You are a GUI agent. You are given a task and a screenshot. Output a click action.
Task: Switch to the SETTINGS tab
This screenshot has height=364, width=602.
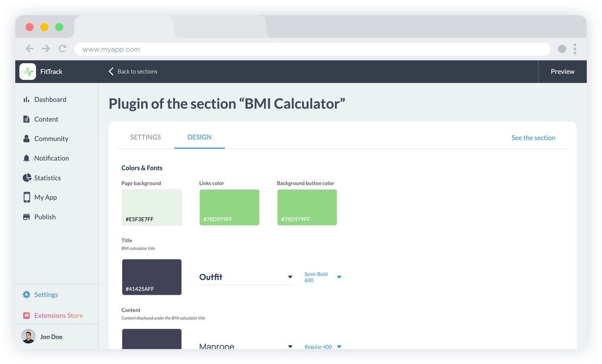(x=146, y=137)
